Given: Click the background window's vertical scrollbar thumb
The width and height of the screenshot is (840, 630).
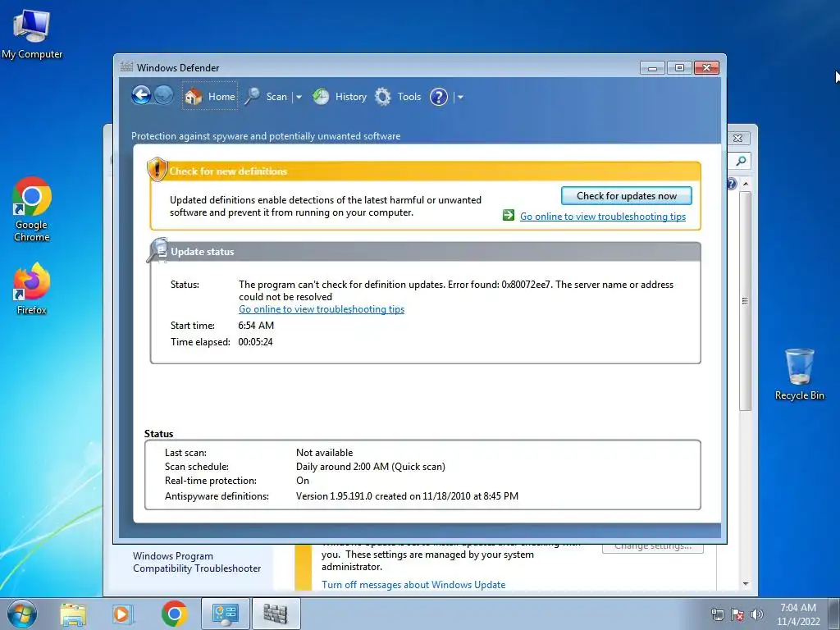Looking at the screenshot, I should (x=745, y=301).
